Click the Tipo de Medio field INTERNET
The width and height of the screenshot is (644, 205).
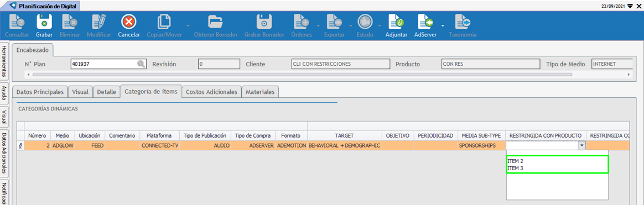[x=611, y=64]
